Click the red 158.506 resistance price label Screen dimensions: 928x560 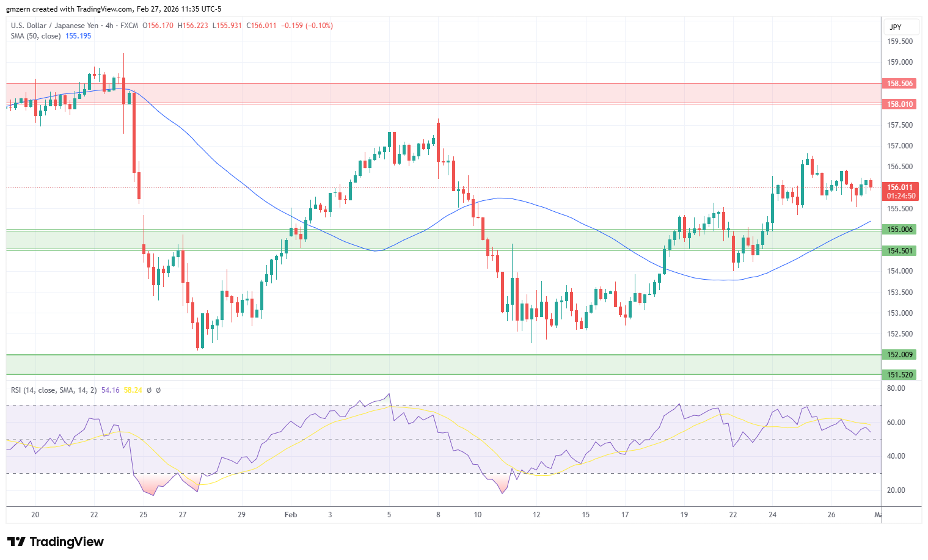click(x=900, y=84)
